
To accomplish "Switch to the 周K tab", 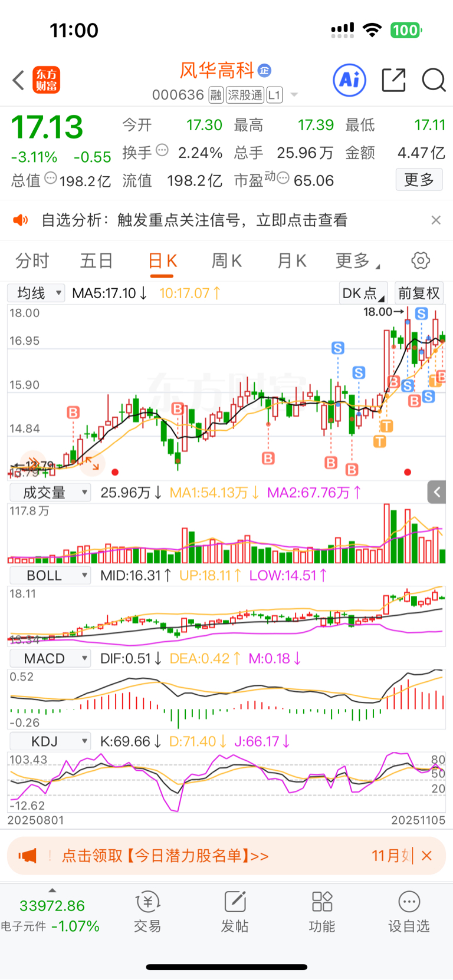I will click(226, 260).
